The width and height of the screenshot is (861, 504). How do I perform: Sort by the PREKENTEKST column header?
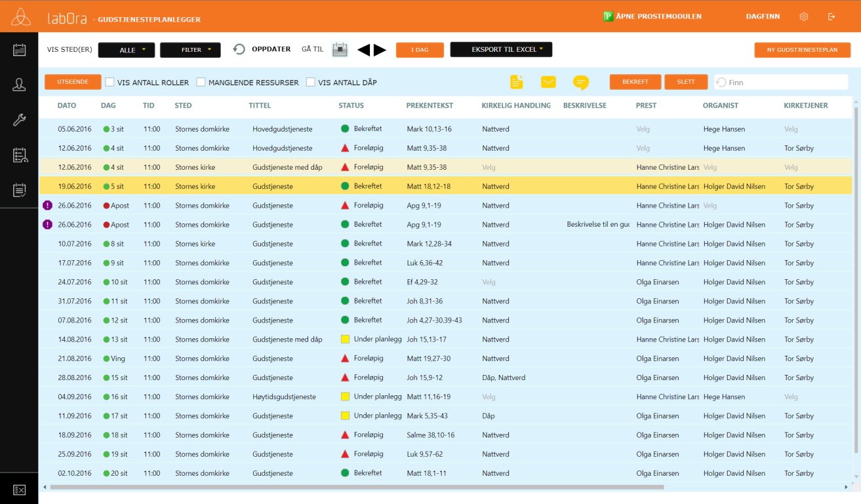(430, 106)
